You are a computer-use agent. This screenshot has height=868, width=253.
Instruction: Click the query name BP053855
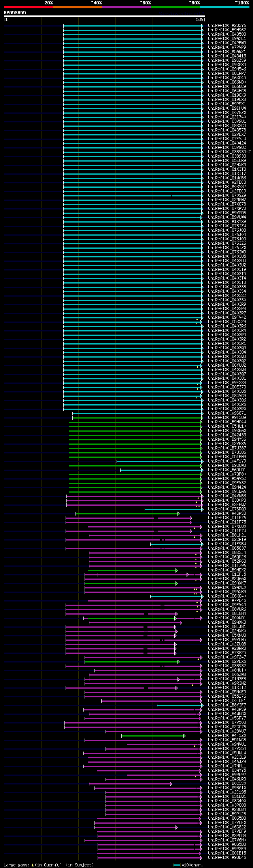15,13
